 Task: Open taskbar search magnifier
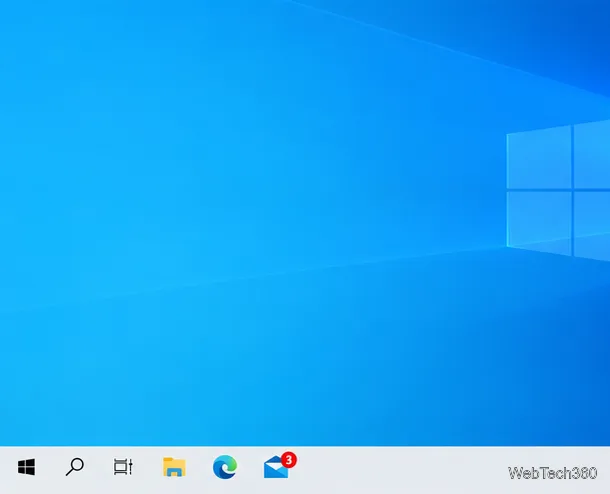coord(75,467)
